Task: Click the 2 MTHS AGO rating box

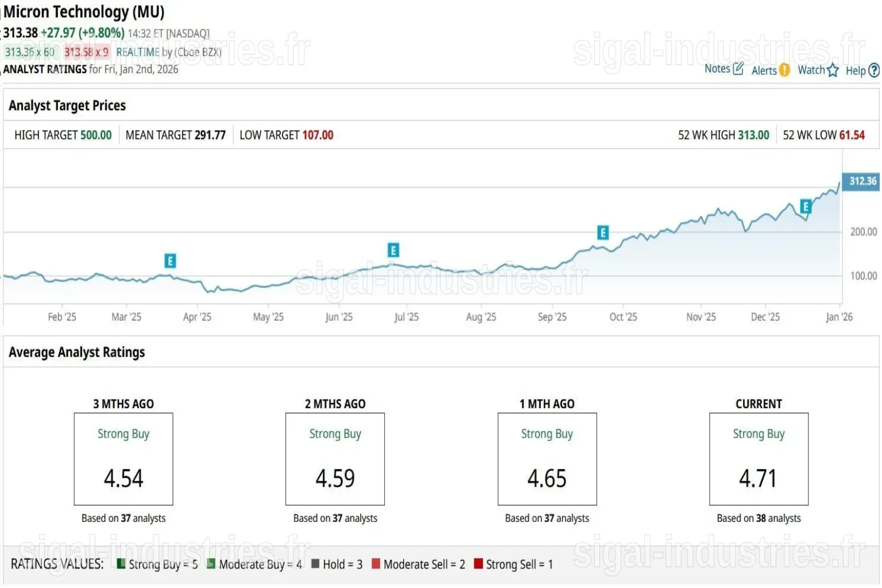Action: coord(335,459)
